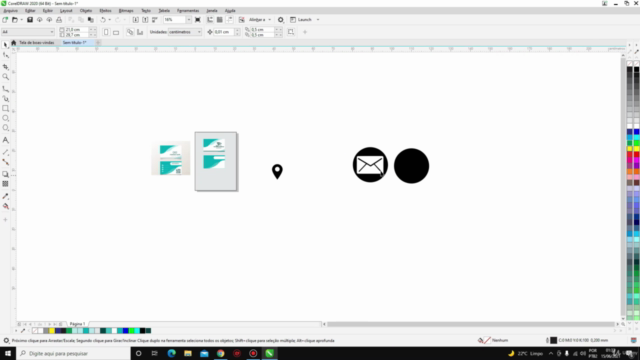The height and width of the screenshot is (360, 640).
Task: Set page orientation to Portrait
Action: coord(106,32)
